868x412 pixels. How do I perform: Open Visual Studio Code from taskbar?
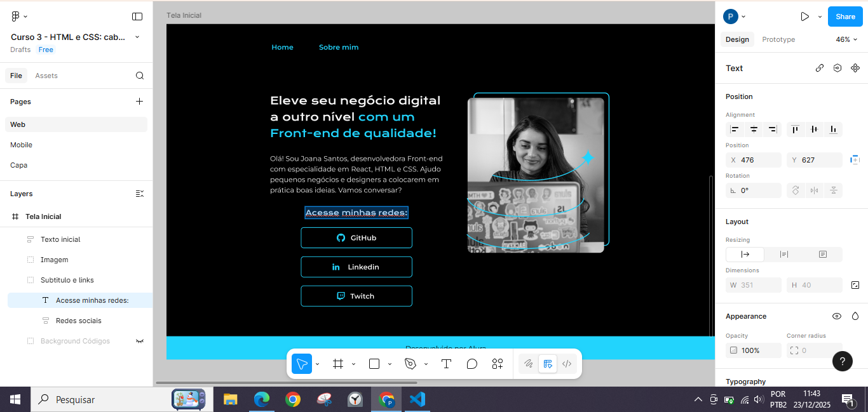click(x=417, y=399)
